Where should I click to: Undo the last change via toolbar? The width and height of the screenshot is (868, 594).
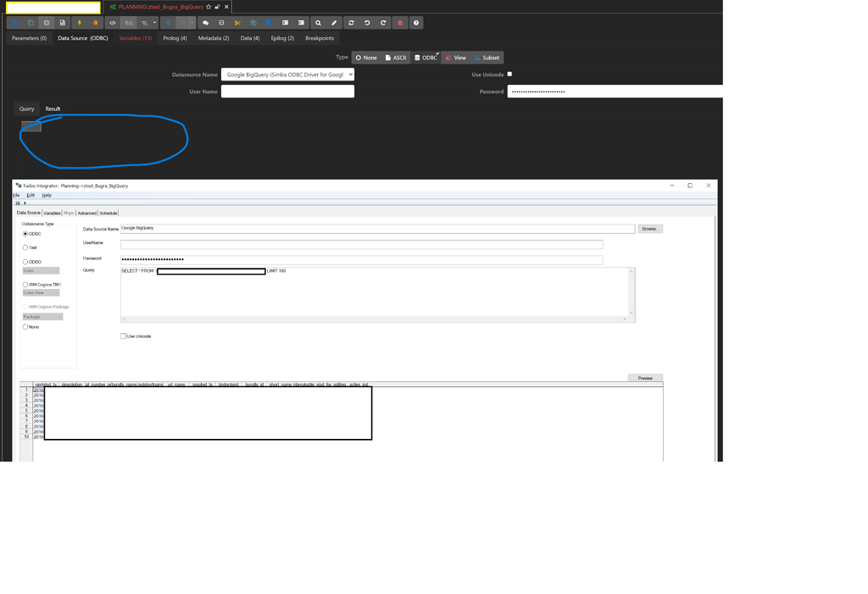(365, 23)
